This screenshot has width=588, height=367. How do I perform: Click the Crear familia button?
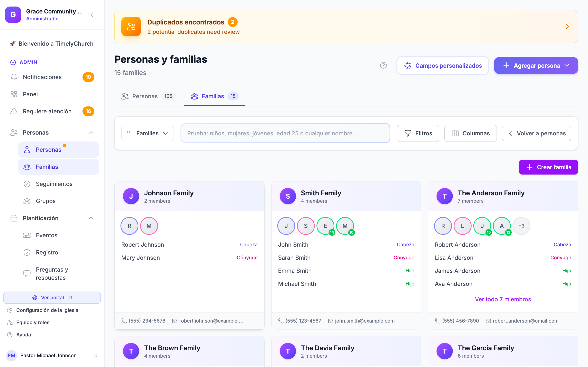(548, 167)
